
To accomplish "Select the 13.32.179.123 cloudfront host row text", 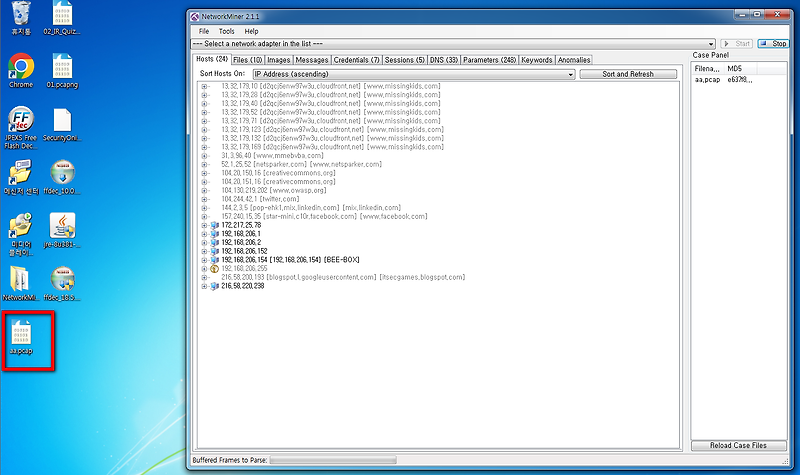I will click(x=333, y=130).
